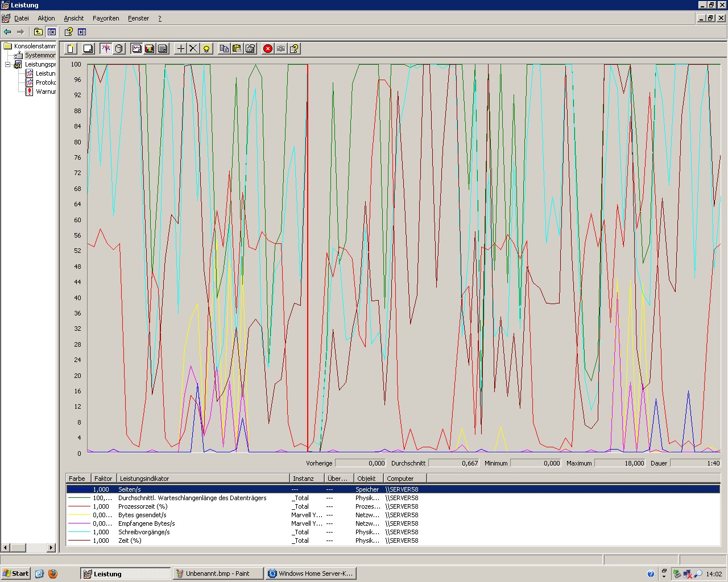Open the Fenster menu
Image resolution: width=728 pixels, height=582 pixels.
click(138, 18)
